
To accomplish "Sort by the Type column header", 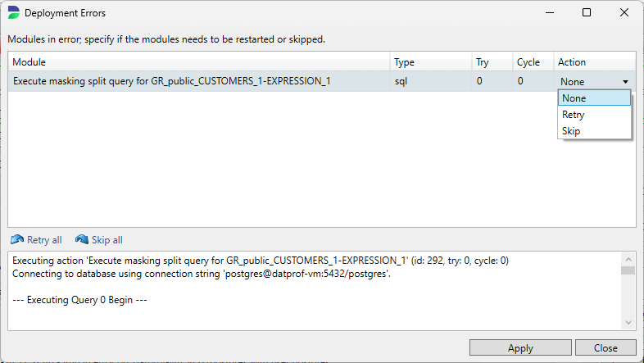I will coord(429,62).
